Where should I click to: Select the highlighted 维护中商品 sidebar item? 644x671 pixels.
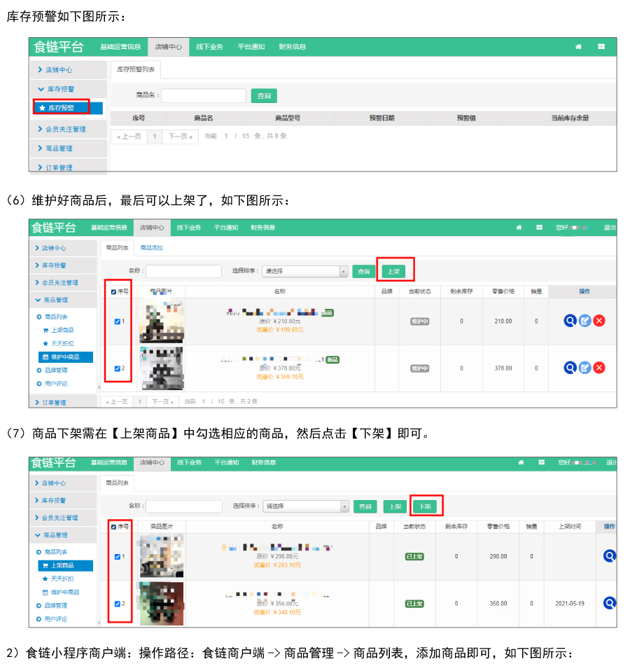point(64,357)
